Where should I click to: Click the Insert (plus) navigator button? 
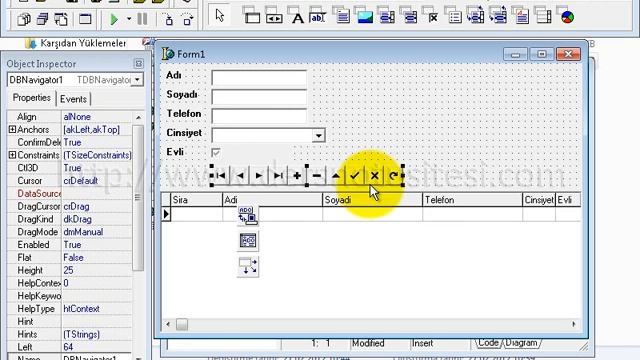pos(297,176)
